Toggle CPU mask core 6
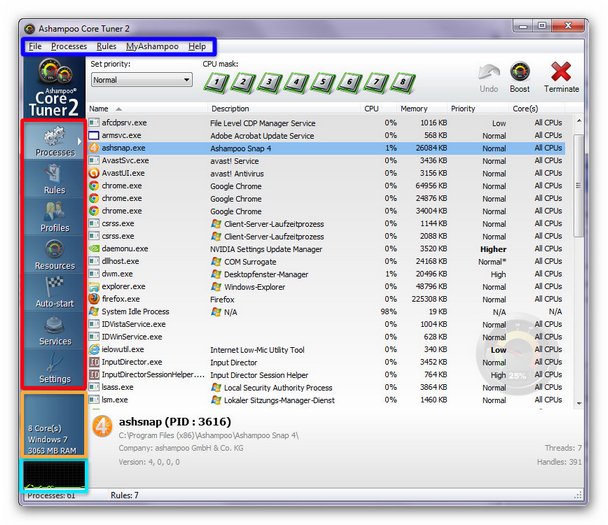Screen dimensions: 608x525 [x=349, y=82]
